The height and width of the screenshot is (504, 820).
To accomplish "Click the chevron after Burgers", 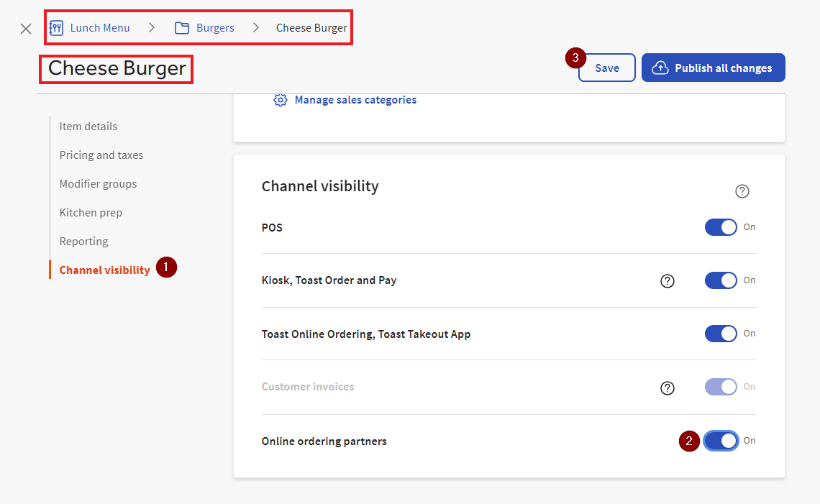I will (x=256, y=28).
